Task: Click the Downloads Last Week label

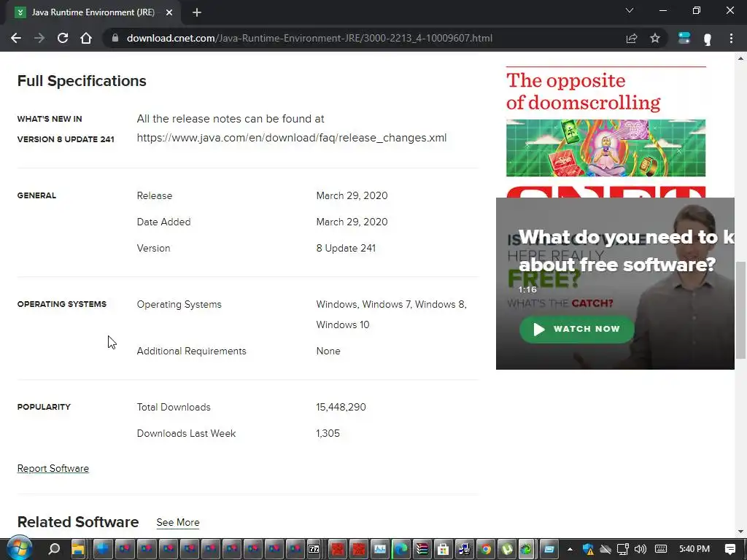Action: (x=186, y=433)
